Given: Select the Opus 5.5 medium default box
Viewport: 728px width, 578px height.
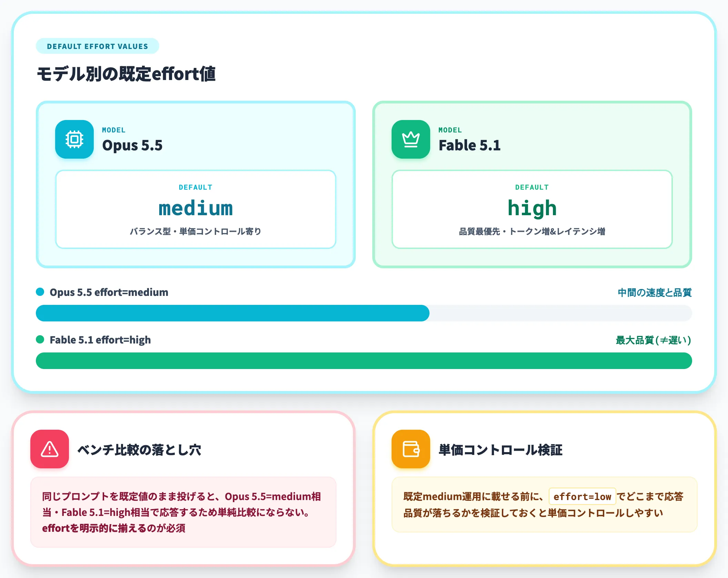Looking at the screenshot, I should click(195, 209).
